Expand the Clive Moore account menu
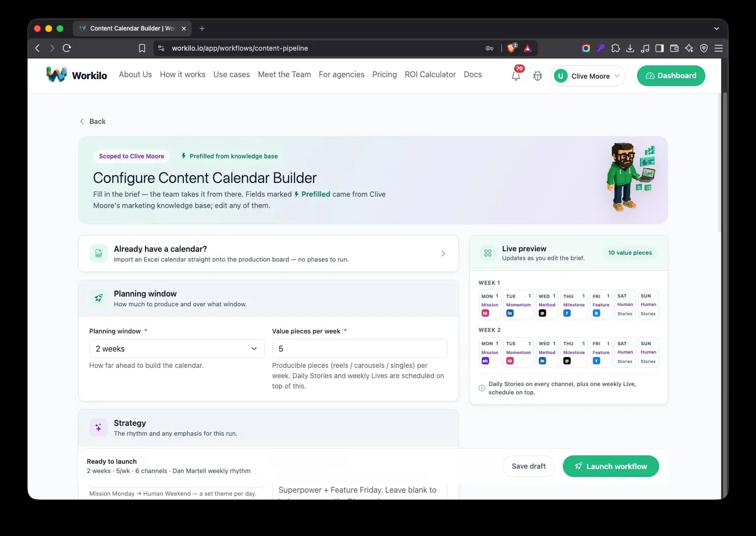The height and width of the screenshot is (536, 756). 588,76
